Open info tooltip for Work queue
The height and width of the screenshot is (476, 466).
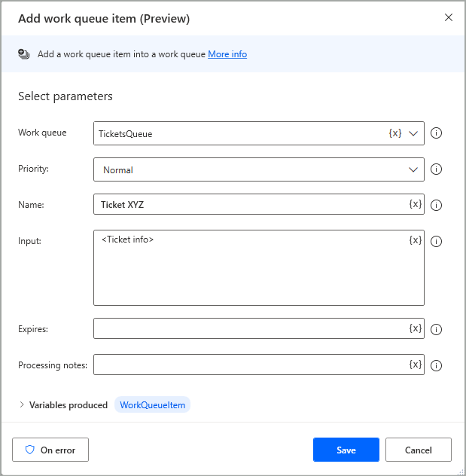coord(436,133)
